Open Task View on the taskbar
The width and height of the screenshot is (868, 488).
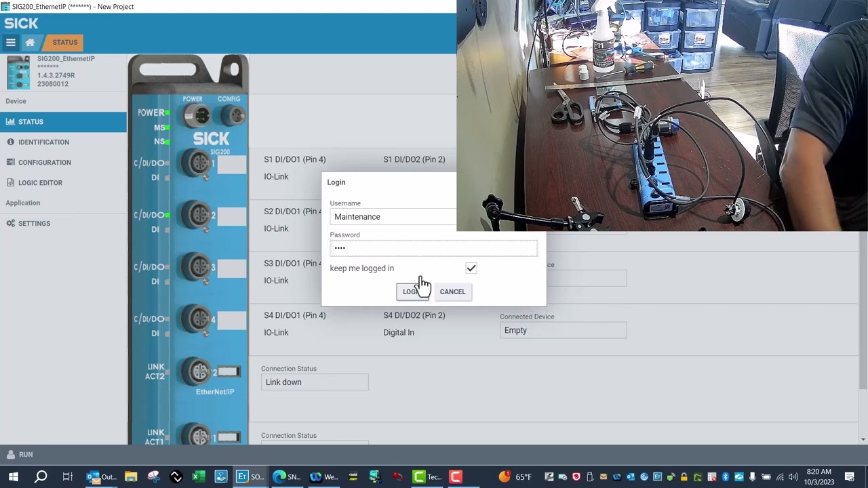coord(67,476)
